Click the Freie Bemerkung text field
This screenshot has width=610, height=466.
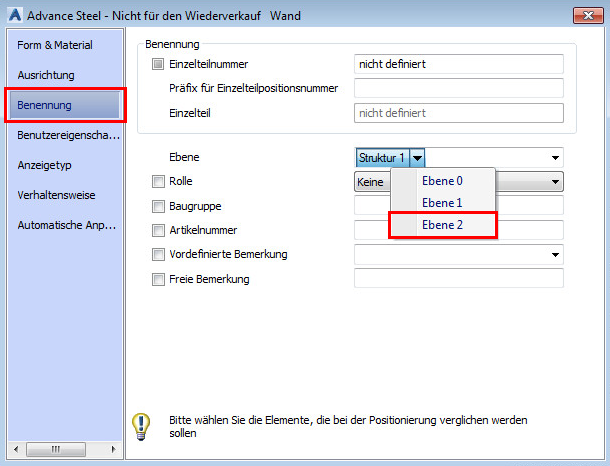point(459,278)
